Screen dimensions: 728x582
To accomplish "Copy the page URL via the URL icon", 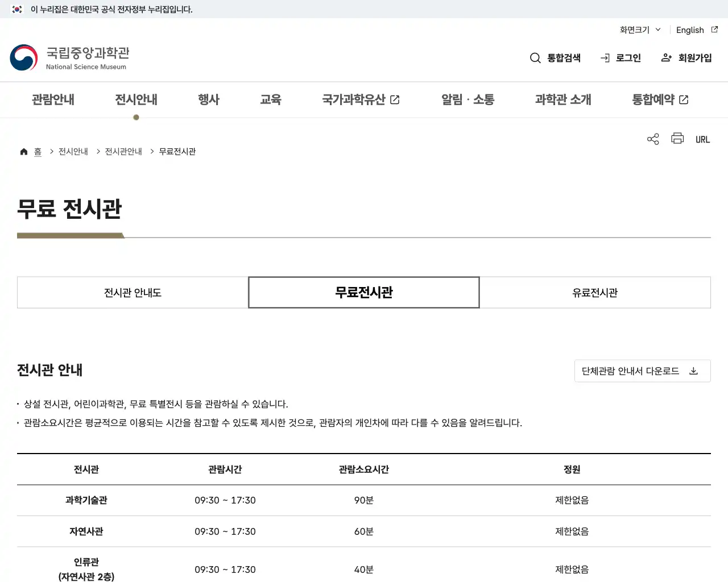I will pyautogui.click(x=702, y=139).
